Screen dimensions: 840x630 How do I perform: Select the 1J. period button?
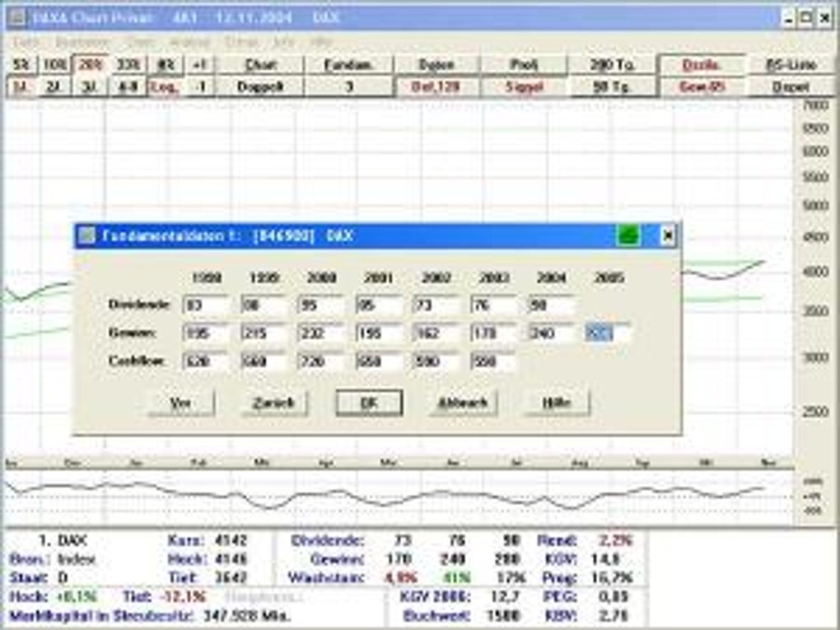(21, 86)
